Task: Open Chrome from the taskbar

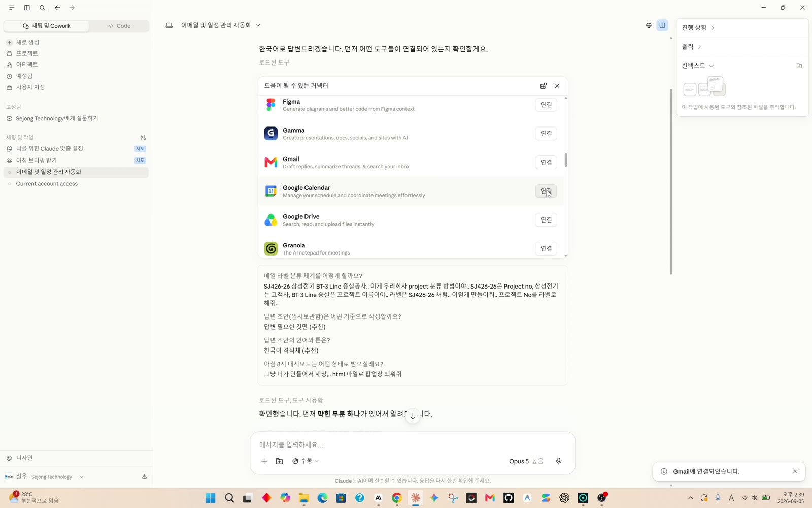Action: point(397,498)
